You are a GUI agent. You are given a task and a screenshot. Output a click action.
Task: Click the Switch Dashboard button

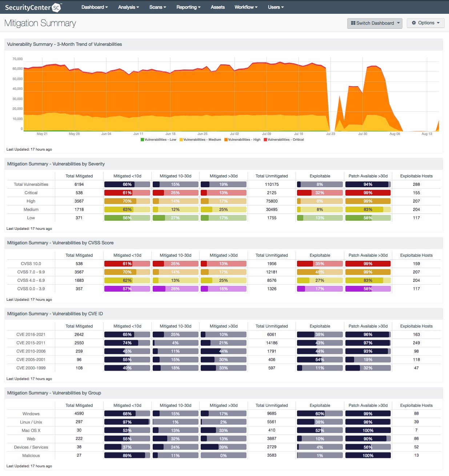pos(375,23)
